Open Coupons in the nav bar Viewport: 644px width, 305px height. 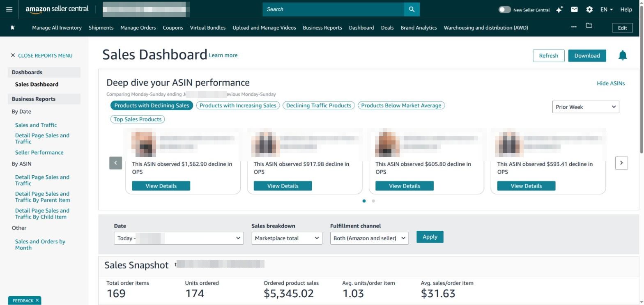coord(173,28)
